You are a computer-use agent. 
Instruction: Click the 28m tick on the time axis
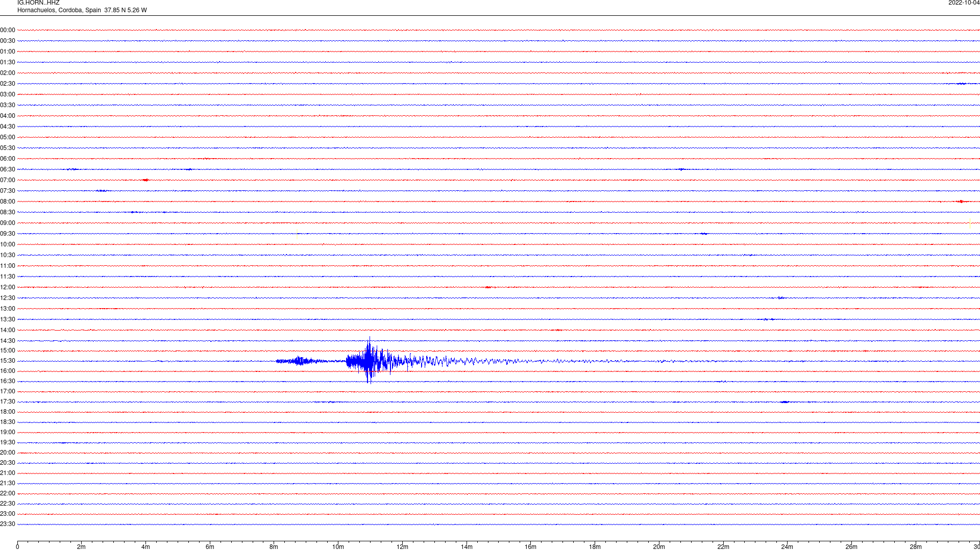pos(916,547)
